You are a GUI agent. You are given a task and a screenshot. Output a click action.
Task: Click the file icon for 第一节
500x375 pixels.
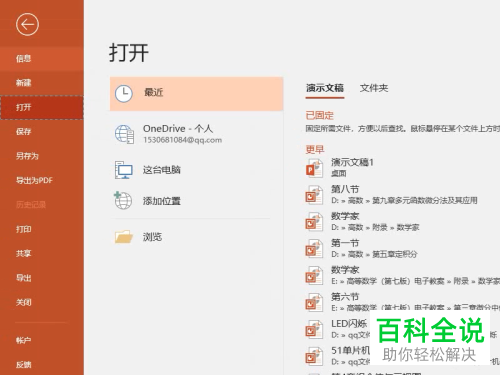click(314, 249)
